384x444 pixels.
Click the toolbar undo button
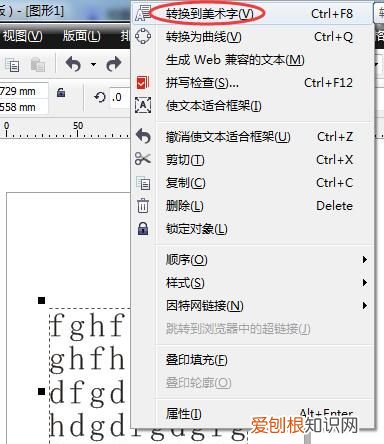click(73, 64)
